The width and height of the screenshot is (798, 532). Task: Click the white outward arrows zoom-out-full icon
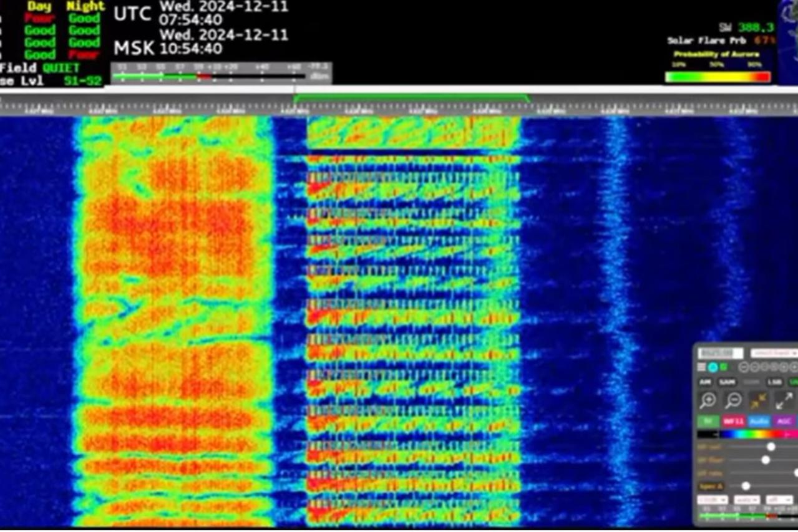784,401
